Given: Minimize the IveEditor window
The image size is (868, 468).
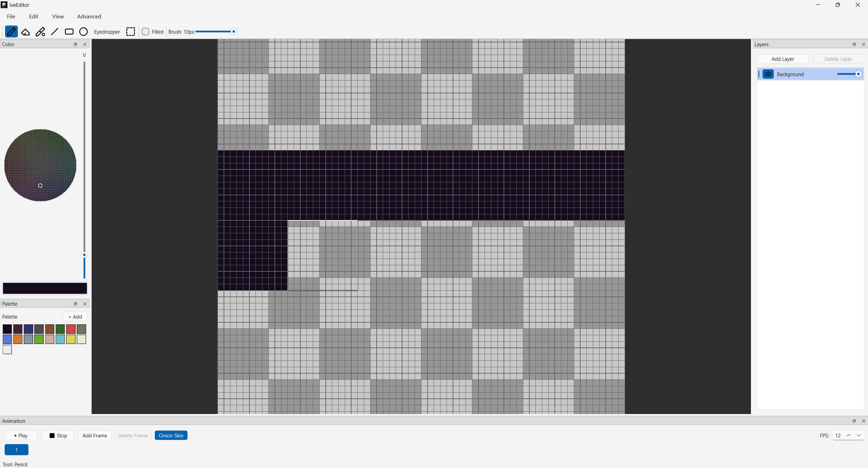Looking at the screenshot, I should point(818,5).
